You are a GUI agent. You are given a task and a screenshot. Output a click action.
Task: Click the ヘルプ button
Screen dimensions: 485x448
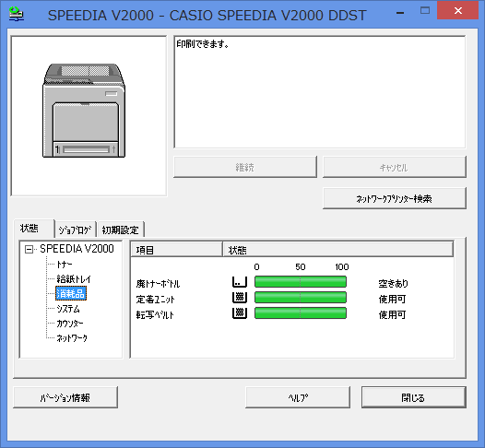tap(298, 397)
